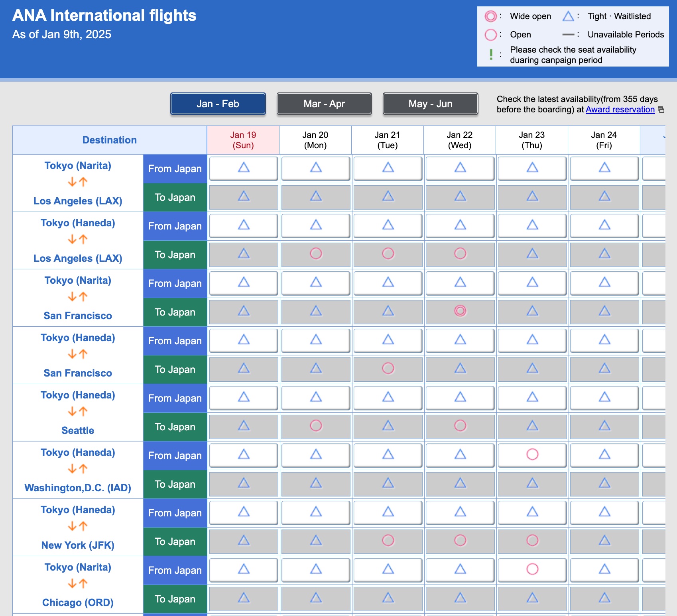Open the May - Jun availability view
The height and width of the screenshot is (616, 677).
click(430, 103)
